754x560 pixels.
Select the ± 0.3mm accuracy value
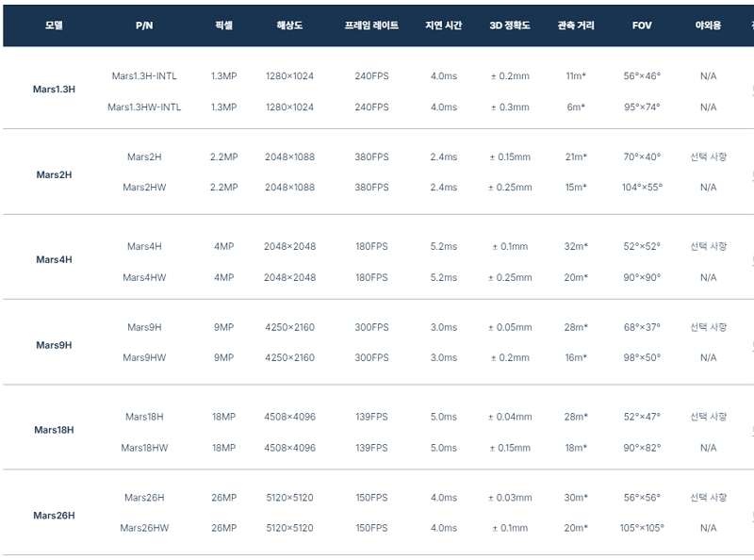point(510,107)
